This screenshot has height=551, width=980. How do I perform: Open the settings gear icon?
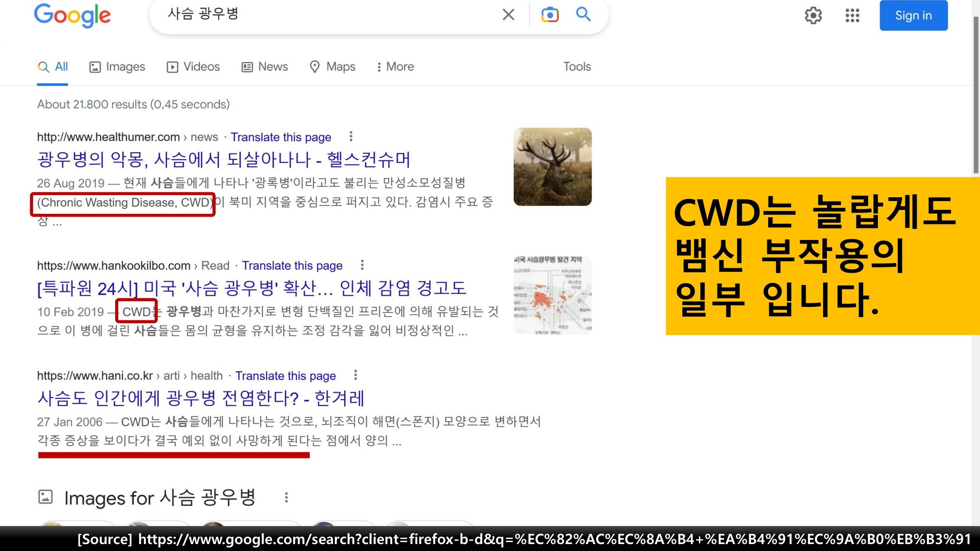point(813,16)
